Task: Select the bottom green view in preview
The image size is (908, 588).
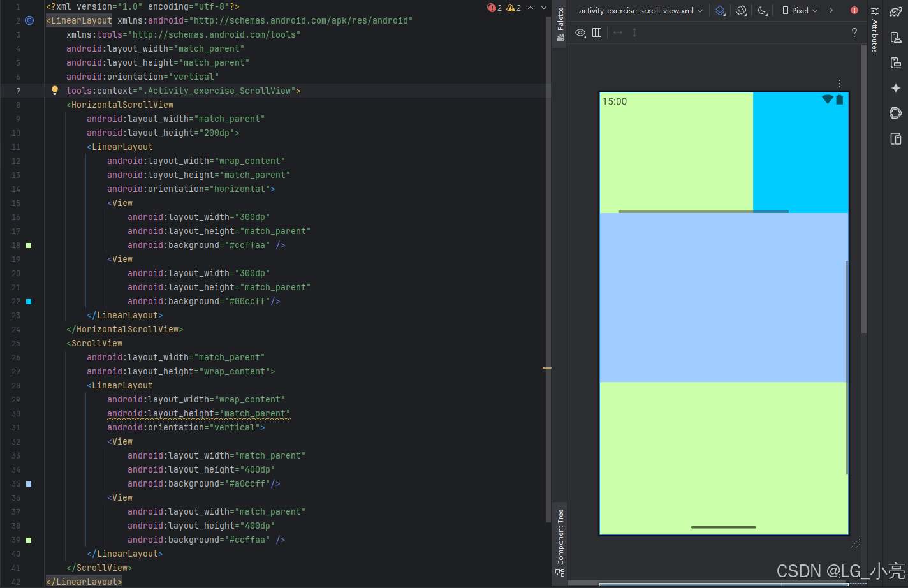Action: [724, 458]
